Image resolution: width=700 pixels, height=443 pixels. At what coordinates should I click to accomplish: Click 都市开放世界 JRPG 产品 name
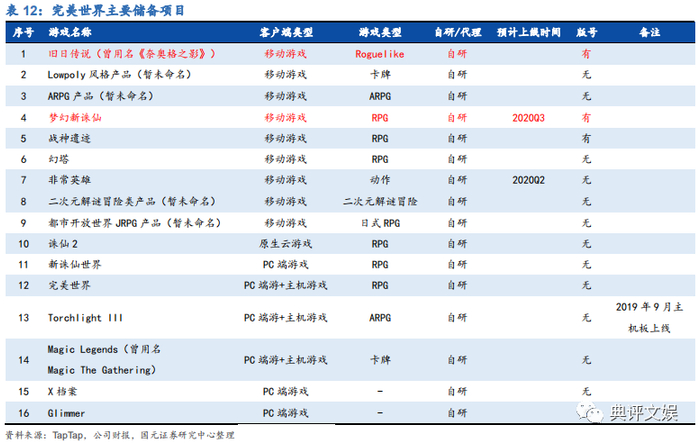click(x=135, y=223)
